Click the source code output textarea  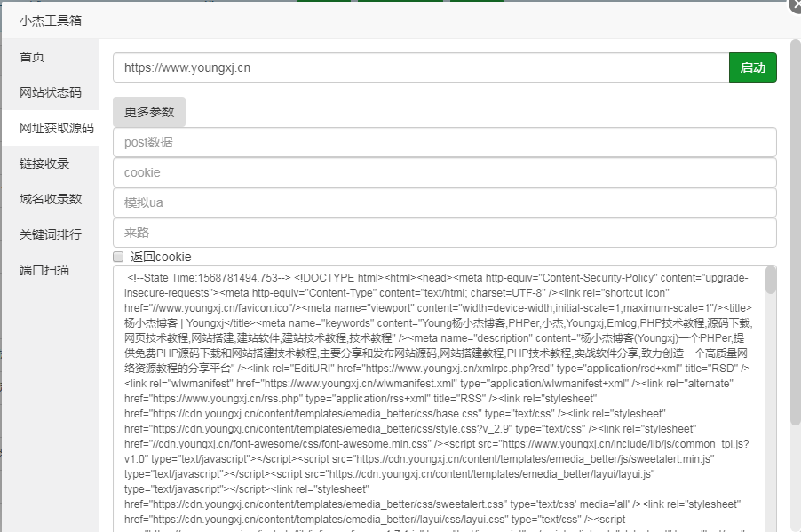click(440, 399)
